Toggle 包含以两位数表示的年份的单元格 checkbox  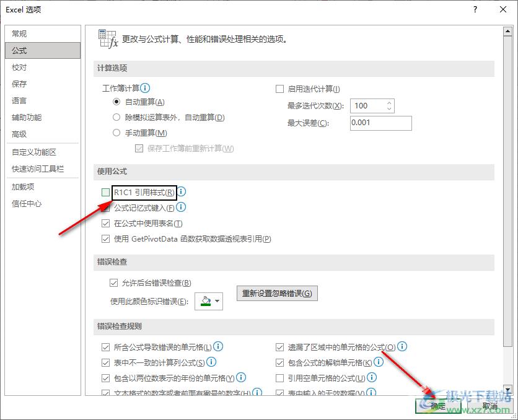105,378
